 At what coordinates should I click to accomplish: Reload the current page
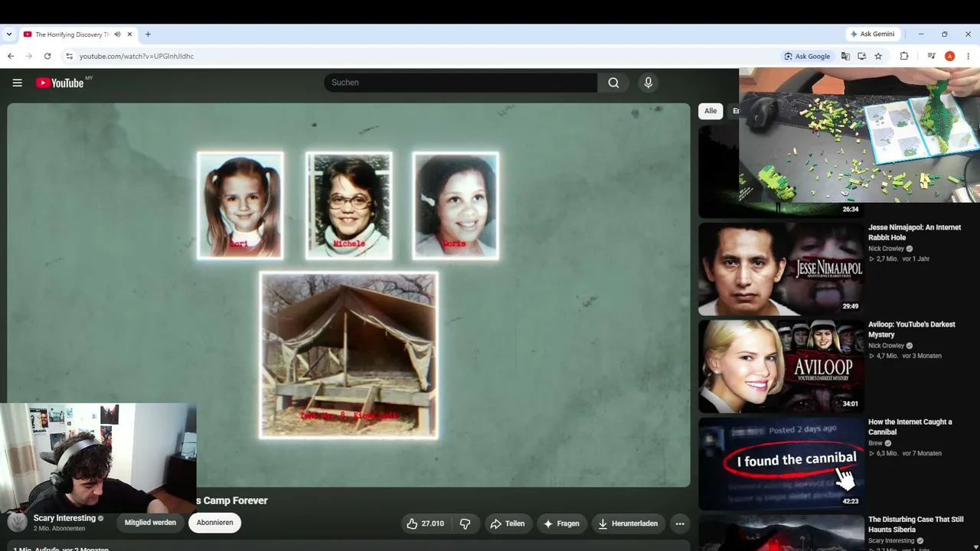47,56
